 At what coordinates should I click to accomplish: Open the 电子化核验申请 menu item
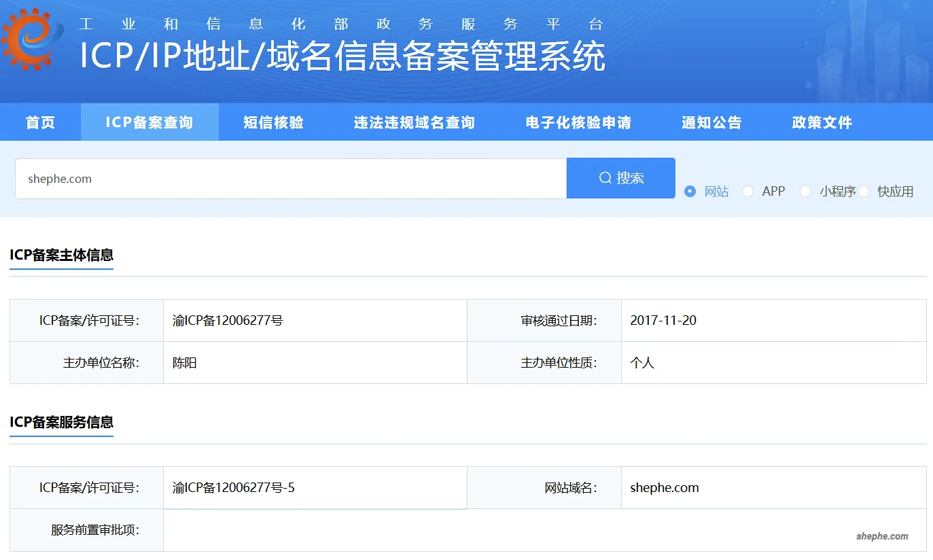(x=577, y=122)
